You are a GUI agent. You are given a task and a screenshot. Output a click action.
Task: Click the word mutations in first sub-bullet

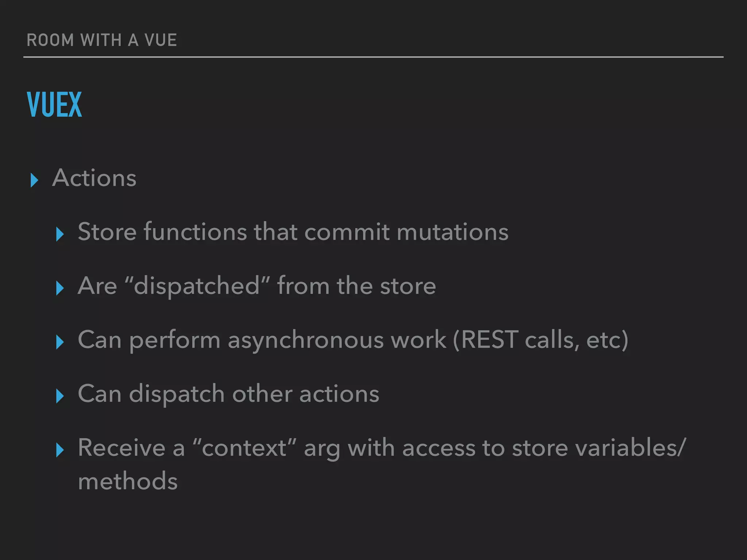coord(452,232)
